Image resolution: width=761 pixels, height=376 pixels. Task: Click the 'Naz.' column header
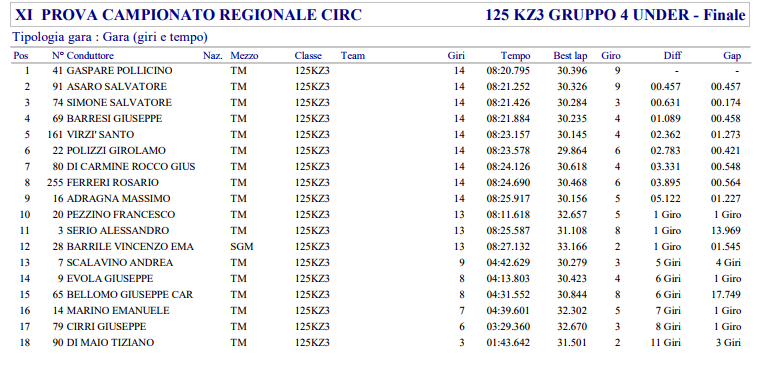213,56
